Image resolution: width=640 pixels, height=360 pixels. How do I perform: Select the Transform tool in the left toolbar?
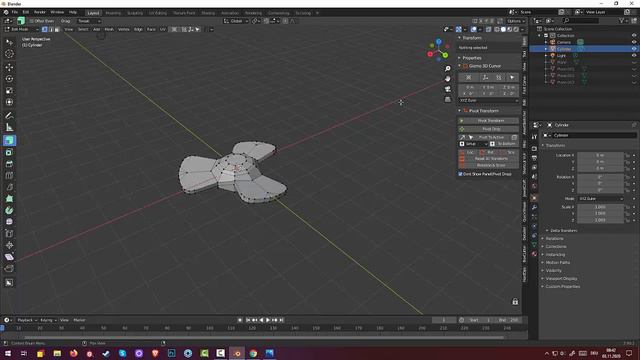coord(9,102)
